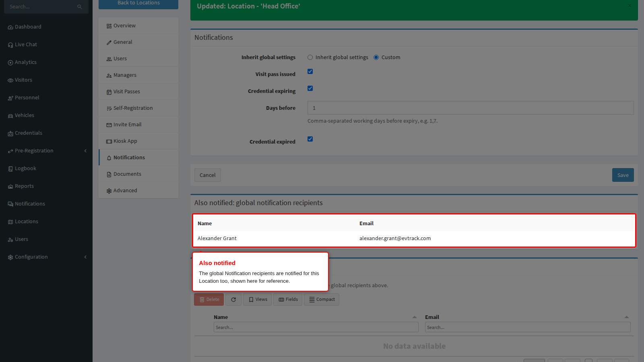Select the Inherit global settings radio
644x362 pixels.
click(310, 58)
